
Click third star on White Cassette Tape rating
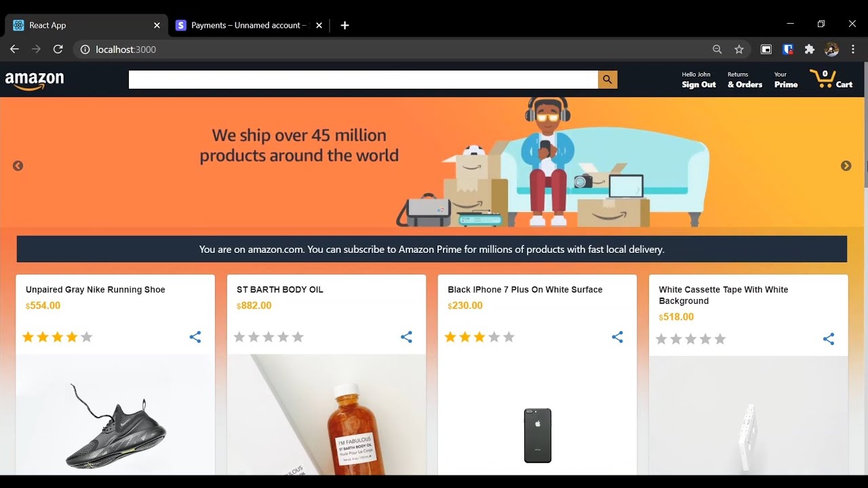coord(691,339)
